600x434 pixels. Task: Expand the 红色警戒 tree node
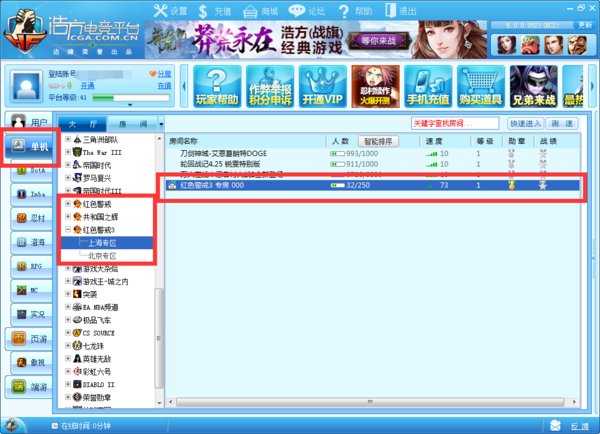coord(68,204)
